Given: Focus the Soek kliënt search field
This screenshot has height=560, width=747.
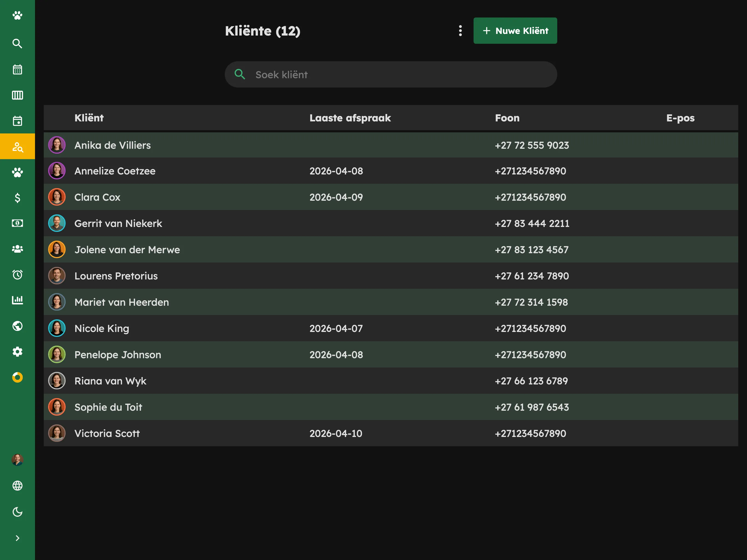Looking at the screenshot, I should tap(391, 75).
